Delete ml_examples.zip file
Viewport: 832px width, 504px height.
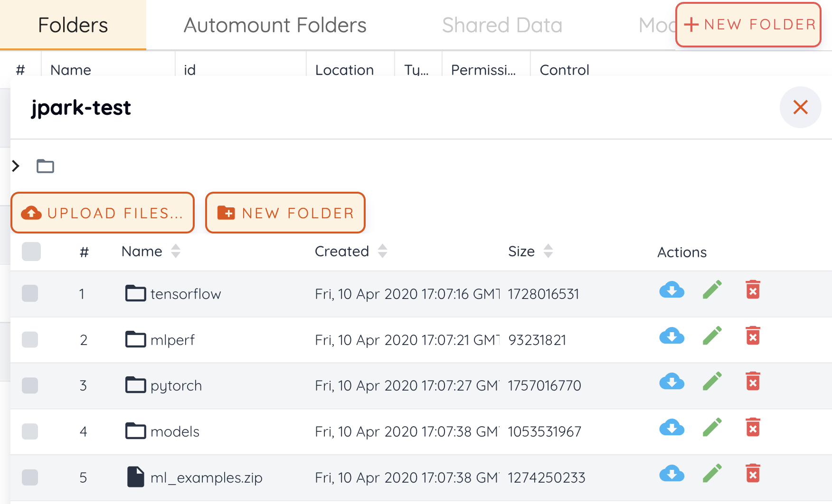(x=753, y=473)
